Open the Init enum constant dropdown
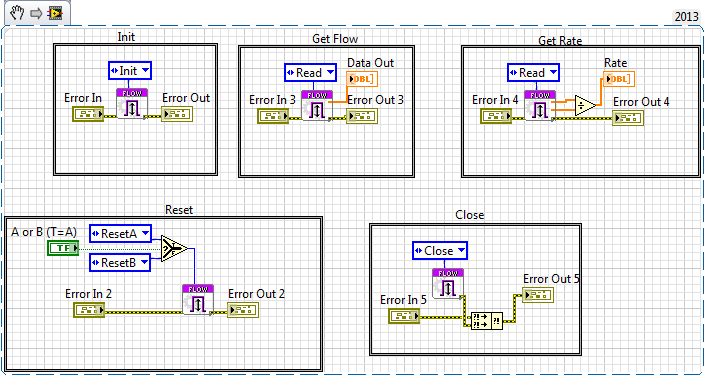 click(130, 71)
